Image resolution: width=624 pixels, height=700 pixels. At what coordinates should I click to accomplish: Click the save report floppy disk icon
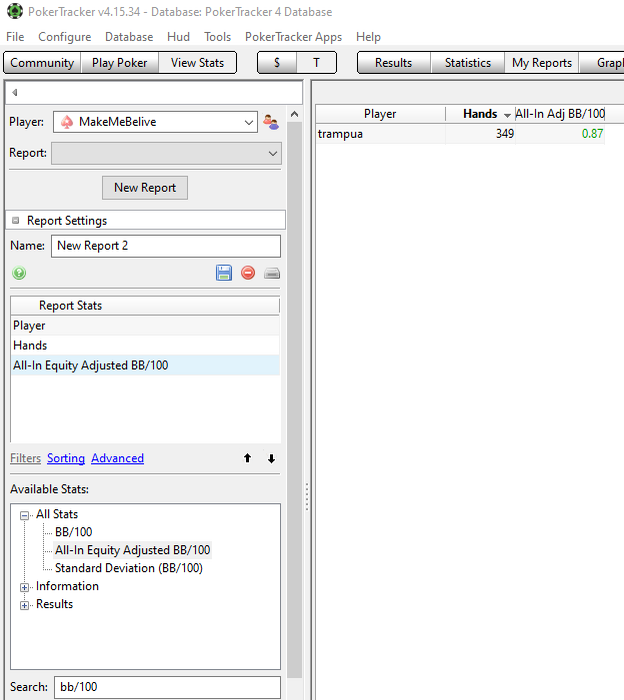(224, 272)
